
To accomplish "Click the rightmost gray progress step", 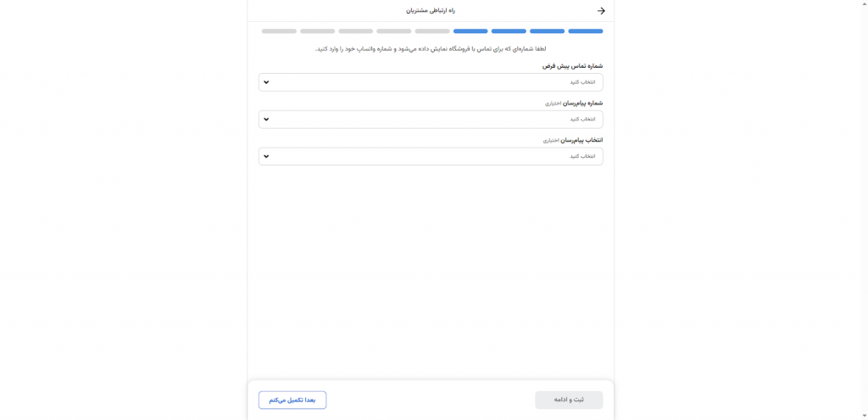I will coord(432,31).
